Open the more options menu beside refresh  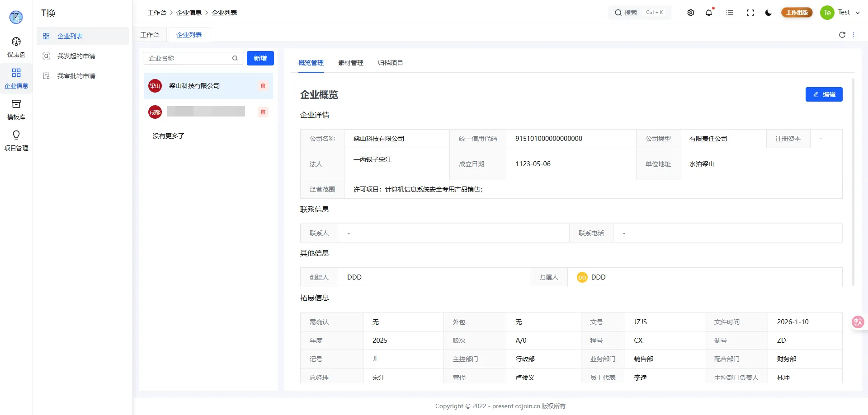tap(854, 35)
